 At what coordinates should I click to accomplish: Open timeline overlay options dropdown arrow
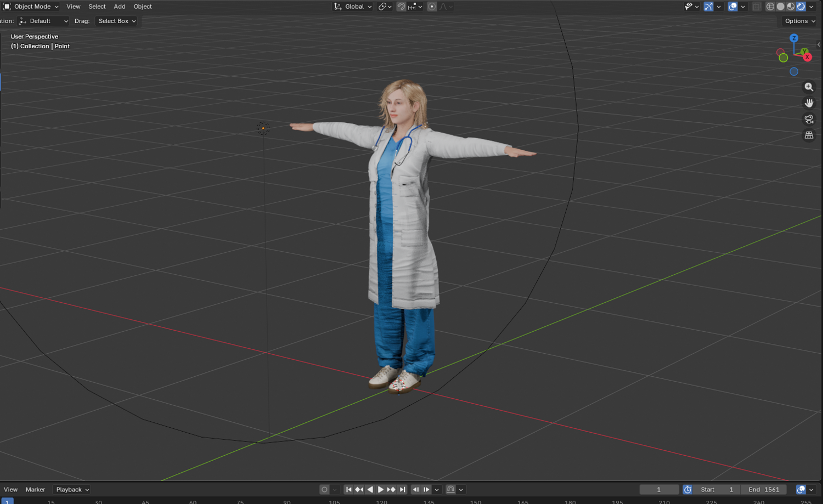tap(811, 490)
